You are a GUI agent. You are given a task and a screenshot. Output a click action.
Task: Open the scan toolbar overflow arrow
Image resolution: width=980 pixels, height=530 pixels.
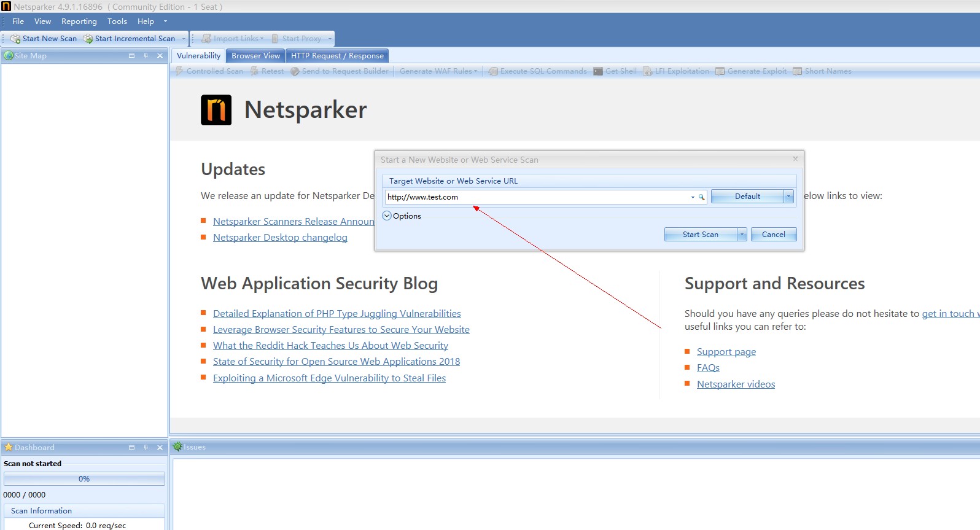[184, 39]
